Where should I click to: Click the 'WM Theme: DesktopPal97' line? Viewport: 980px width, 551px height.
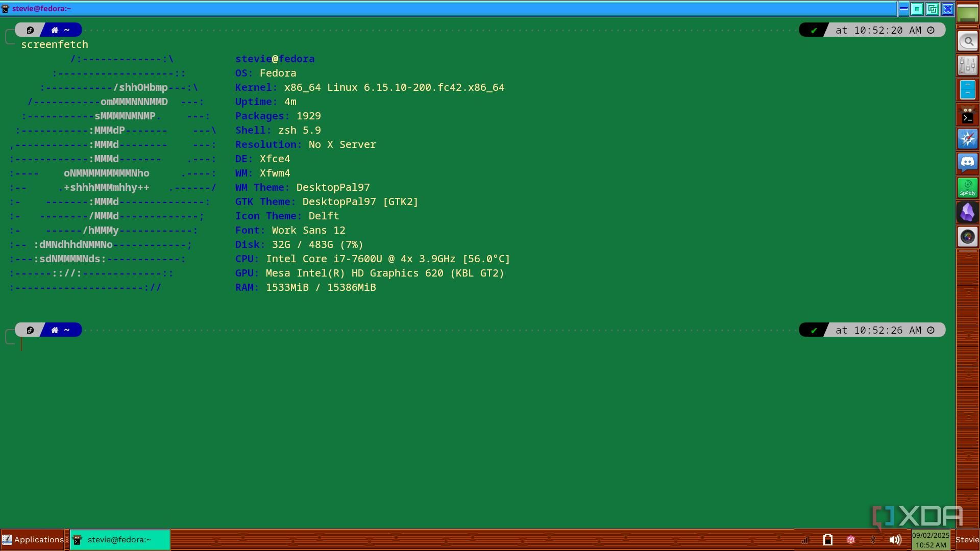click(x=303, y=187)
